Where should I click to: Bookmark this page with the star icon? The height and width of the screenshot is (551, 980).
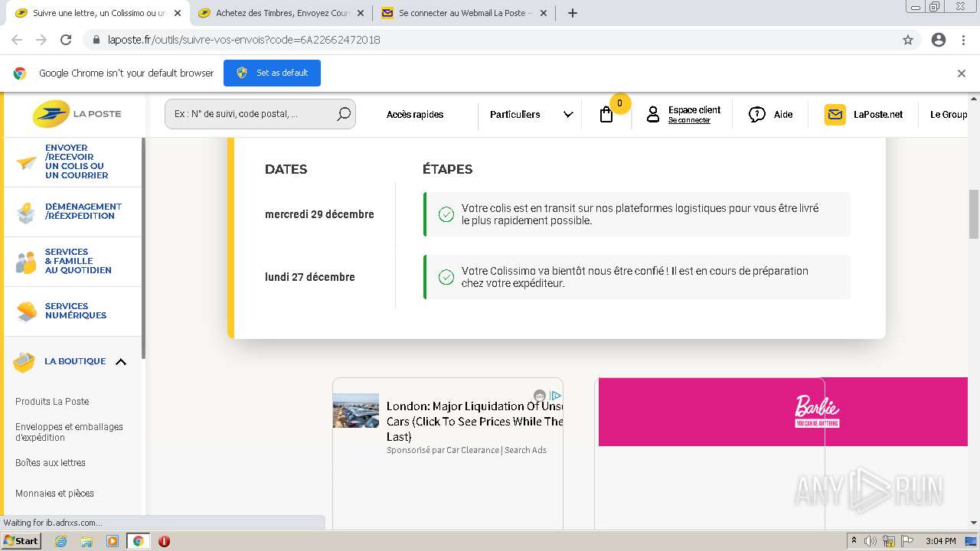point(908,40)
